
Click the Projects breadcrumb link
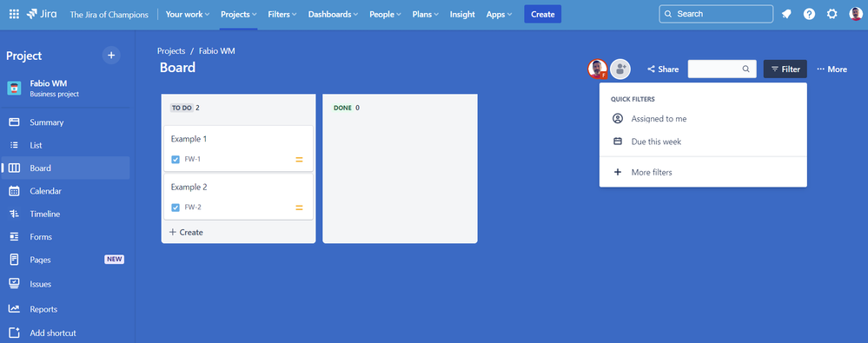171,51
